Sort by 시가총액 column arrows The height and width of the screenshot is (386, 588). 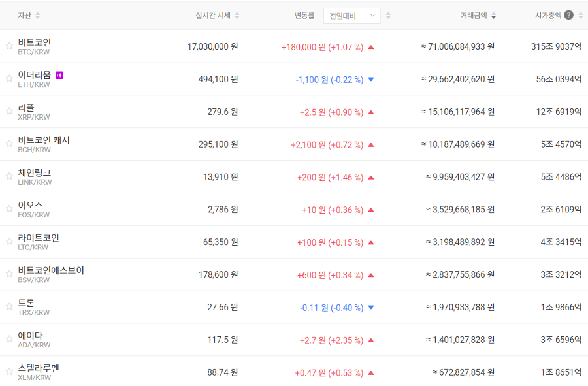tap(581, 16)
